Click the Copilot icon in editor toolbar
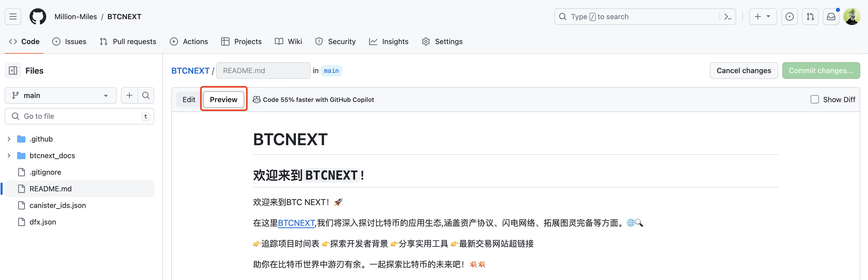The height and width of the screenshot is (280, 868). [x=256, y=100]
